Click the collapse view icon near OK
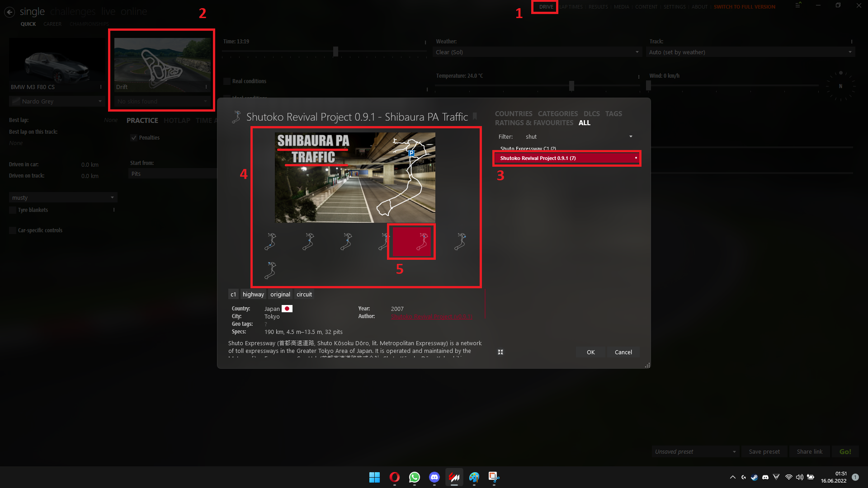The width and height of the screenshot is (868, 488). pyautogui.click(x=500, y=352)
